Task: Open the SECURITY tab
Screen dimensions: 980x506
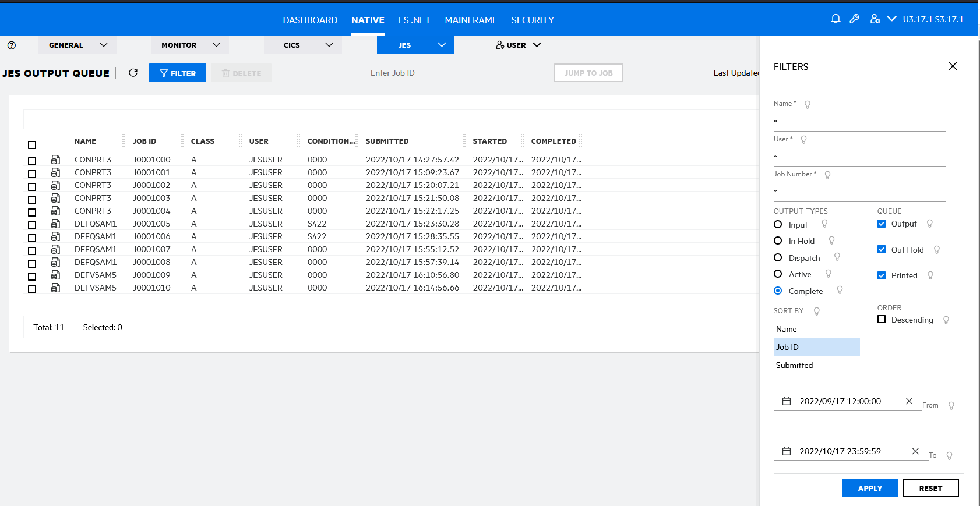Action: (x=533, y=20)
